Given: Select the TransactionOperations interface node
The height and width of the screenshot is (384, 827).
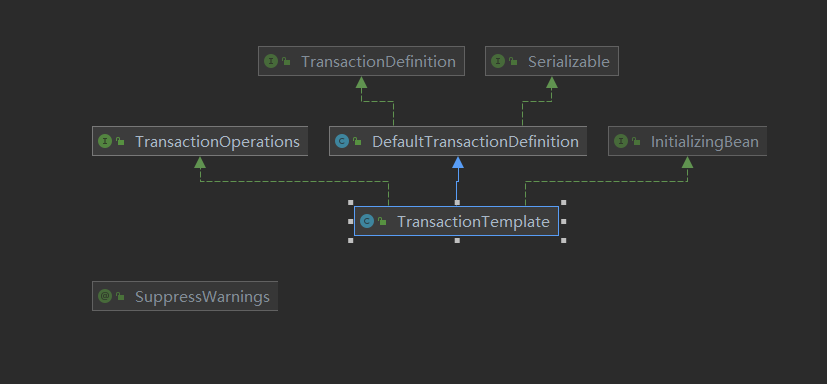Looking at the screenshot, I should click(200, 141).
